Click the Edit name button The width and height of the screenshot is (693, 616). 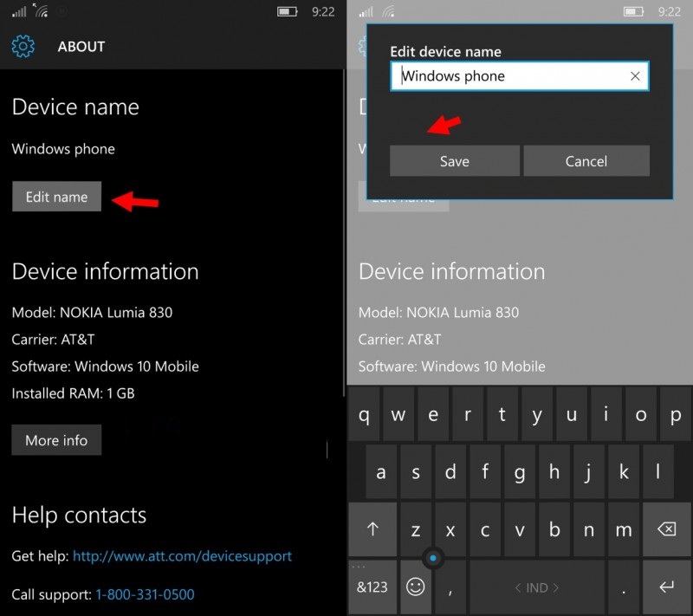point(56,197)
